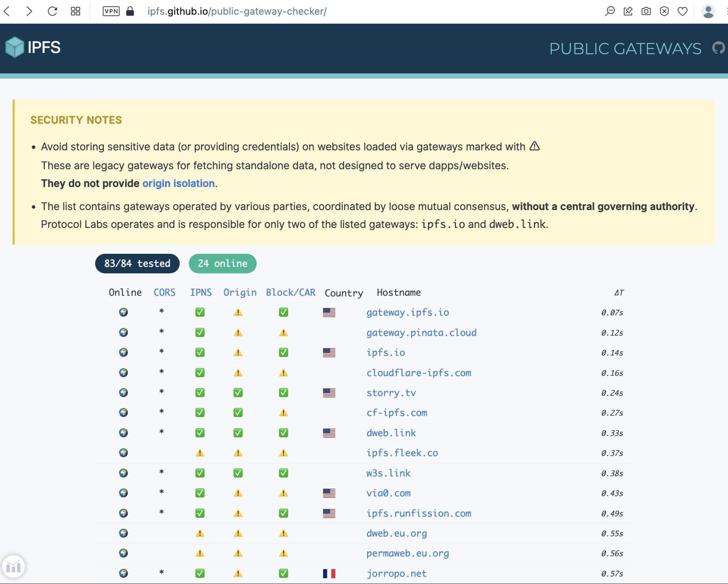Click Origin checkmark in storry.tv row

coord(238,393)
